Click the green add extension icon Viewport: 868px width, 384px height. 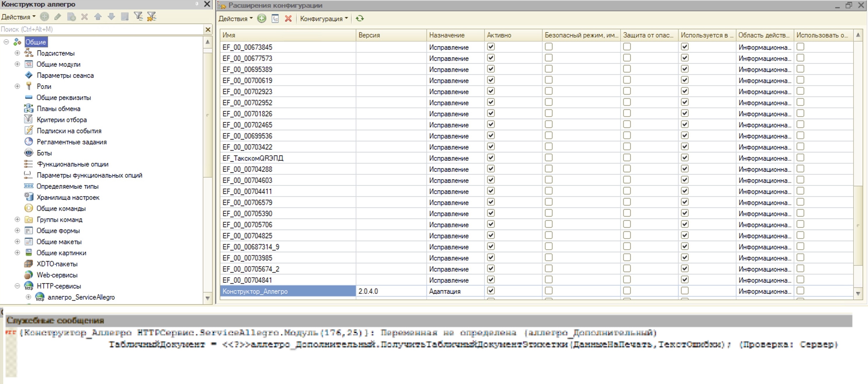click(261, 18)
